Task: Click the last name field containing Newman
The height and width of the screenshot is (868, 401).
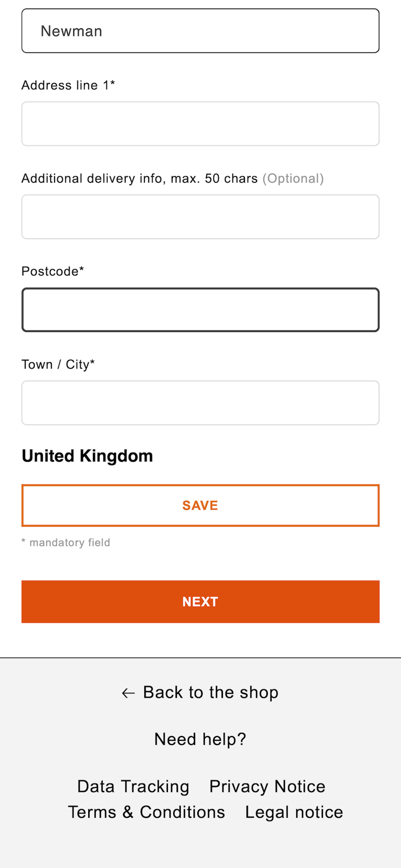Action: tap(200, 31)
